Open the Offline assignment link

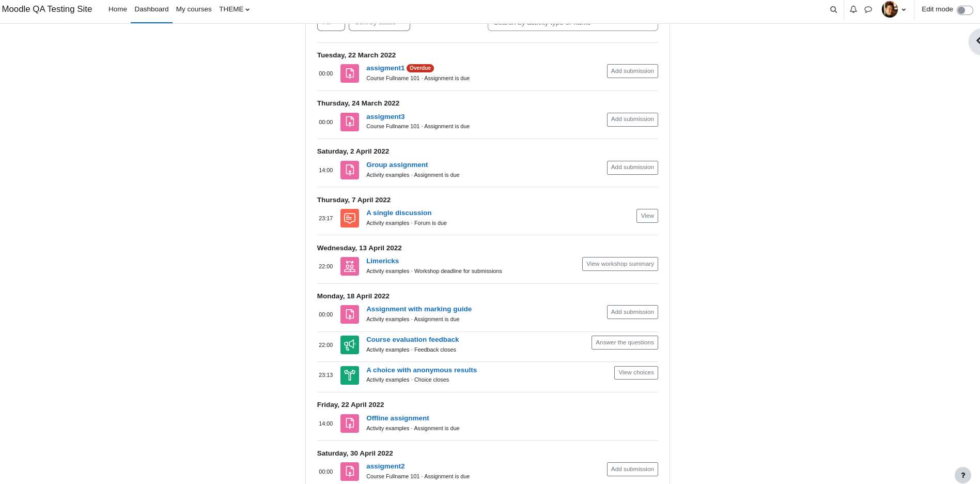pyautogui.click(x=398, y=418)
